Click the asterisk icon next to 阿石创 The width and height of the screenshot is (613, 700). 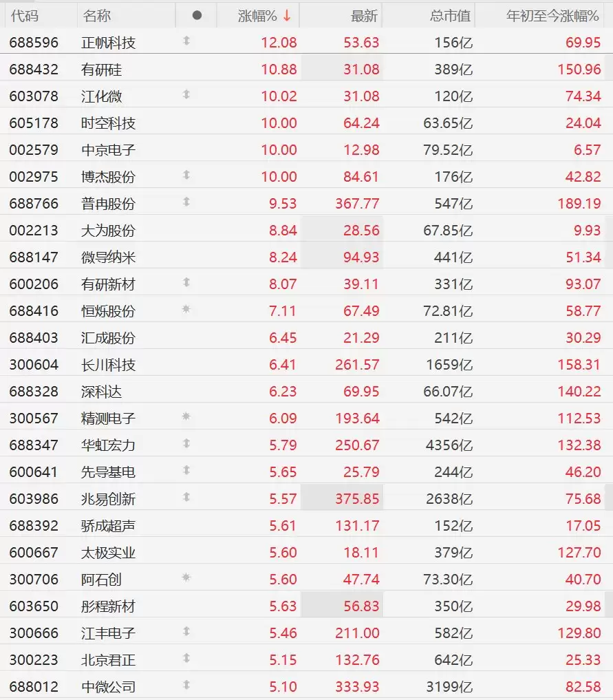click(186, 577)
